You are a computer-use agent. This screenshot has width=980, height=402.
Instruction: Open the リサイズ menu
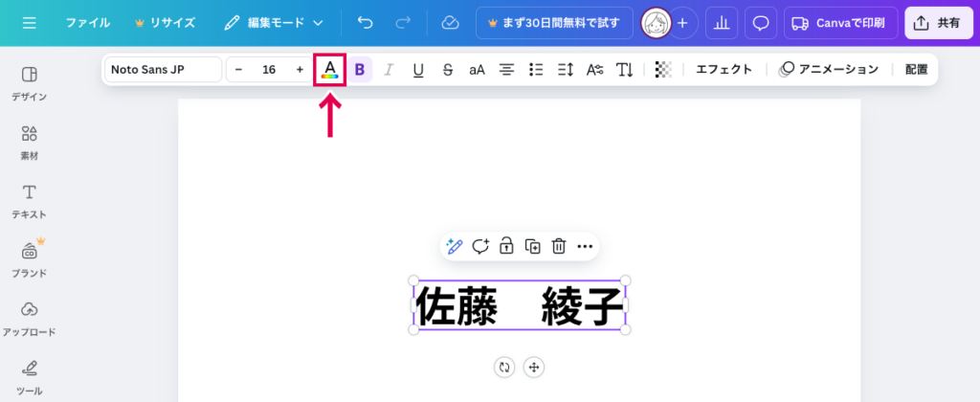pos(164,22)
